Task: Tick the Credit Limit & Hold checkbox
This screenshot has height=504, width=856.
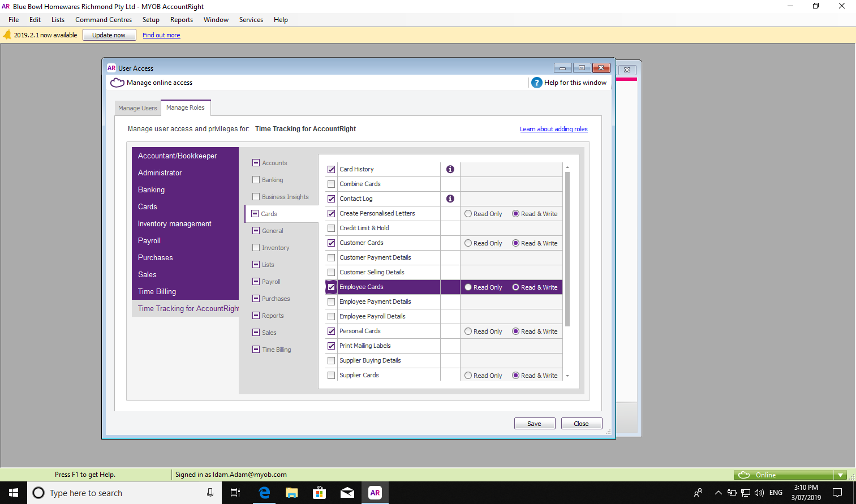Action: tap(332, 228)
